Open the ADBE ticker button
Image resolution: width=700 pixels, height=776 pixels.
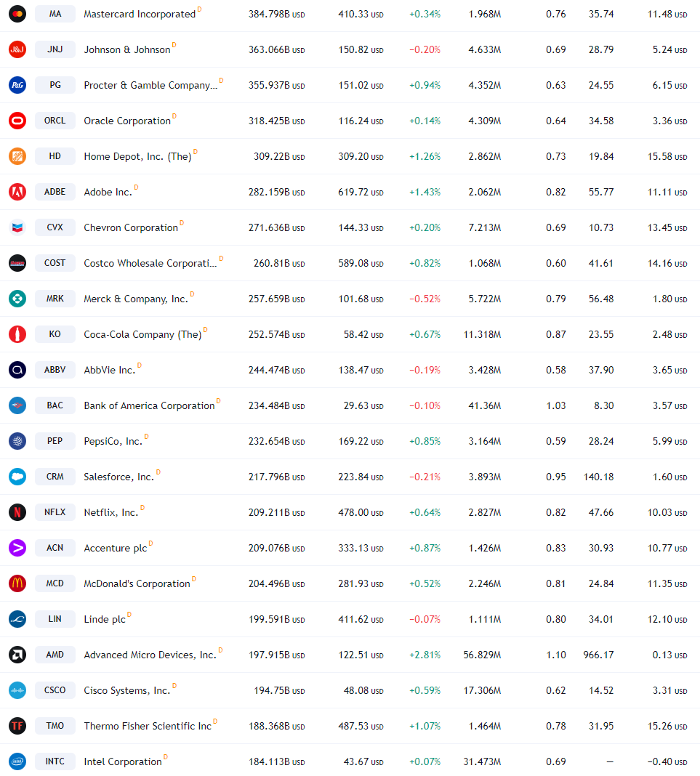[55, 192]
